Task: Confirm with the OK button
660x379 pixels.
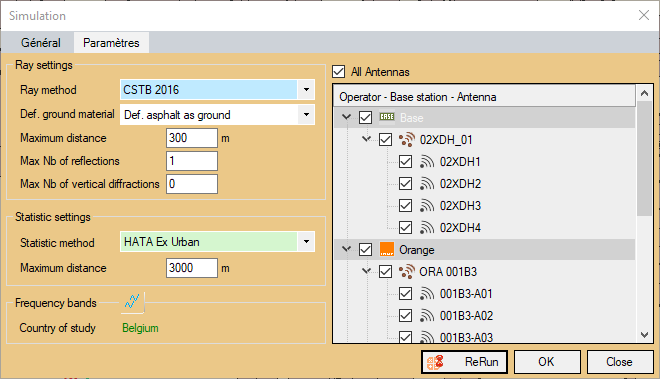Action: 547,362
